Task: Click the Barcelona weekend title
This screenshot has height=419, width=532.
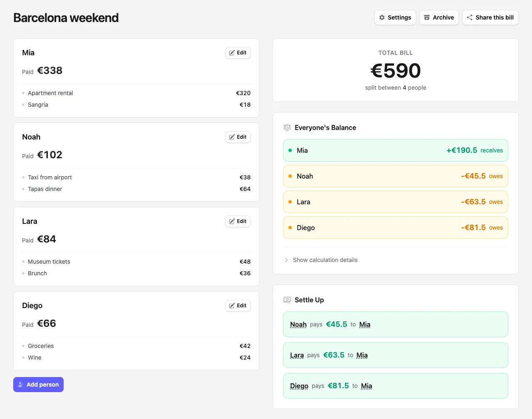Action: (x=66, y=18)
